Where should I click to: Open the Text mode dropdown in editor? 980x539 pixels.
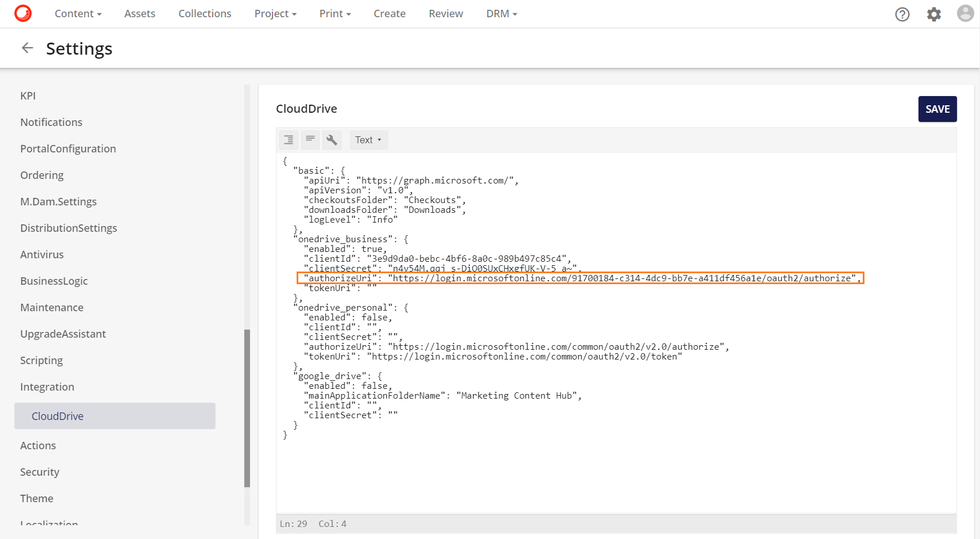coord(368,140)
